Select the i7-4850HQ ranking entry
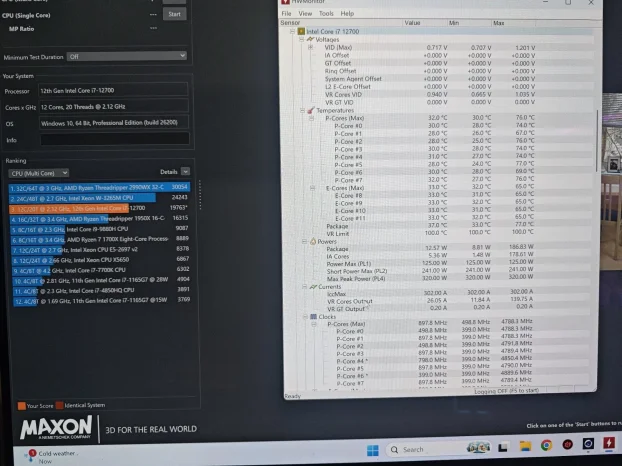Screen dimensions: 622x466 [x=103, y=291]
